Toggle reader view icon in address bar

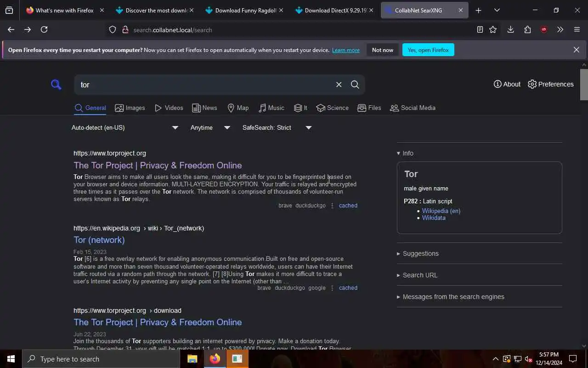click(480, 29)
